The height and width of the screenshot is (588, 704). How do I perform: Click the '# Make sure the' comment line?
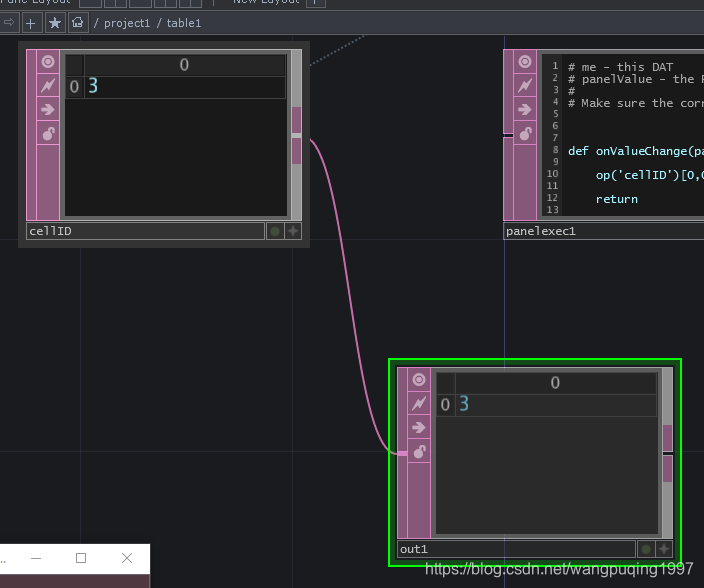click(636, 103)
